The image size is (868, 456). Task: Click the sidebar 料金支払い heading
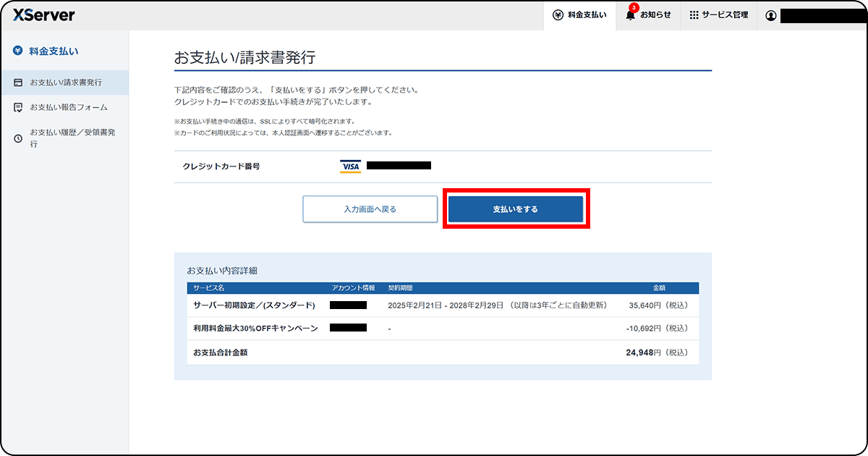click(54, 51)
